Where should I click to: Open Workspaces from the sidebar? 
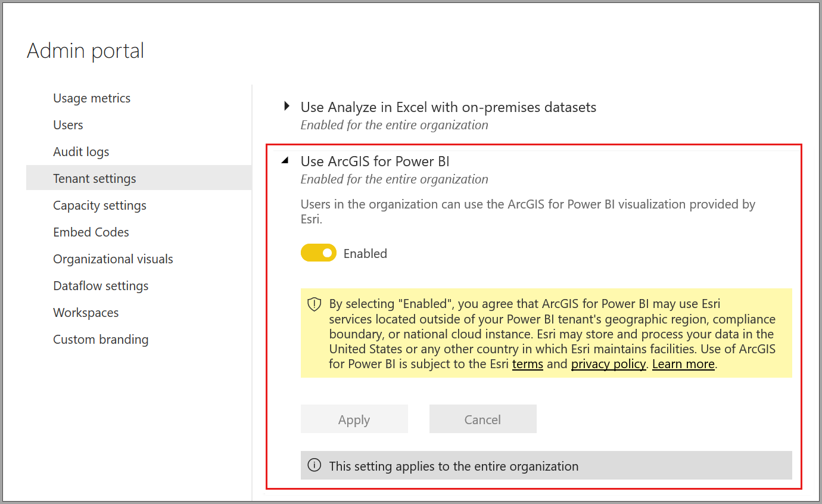[86, 313]
